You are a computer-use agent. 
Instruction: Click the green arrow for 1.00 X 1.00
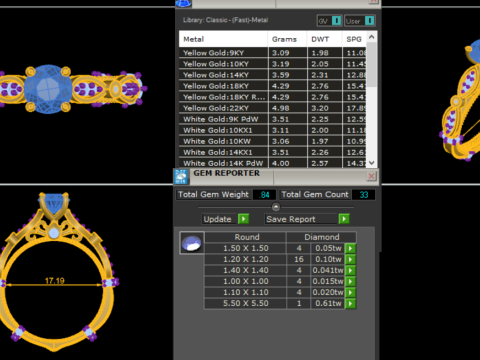pyautogui.click(x=350, y=281)
